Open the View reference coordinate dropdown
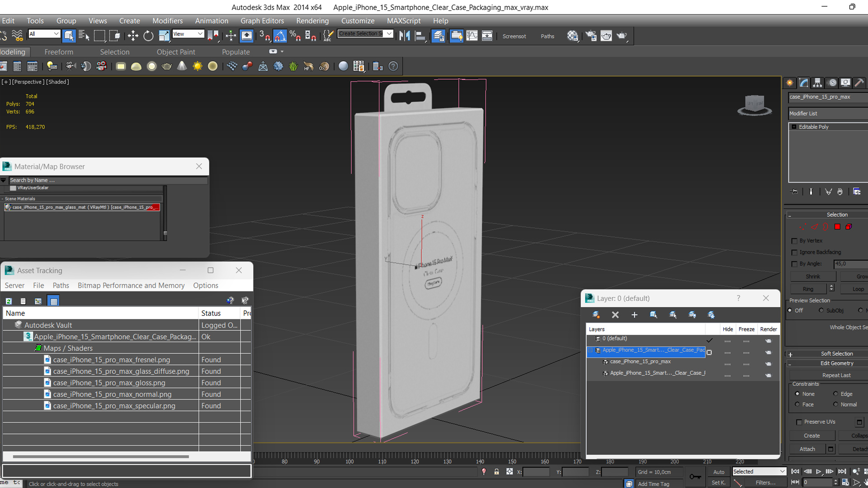868x488 pixels. click(188, 34)
